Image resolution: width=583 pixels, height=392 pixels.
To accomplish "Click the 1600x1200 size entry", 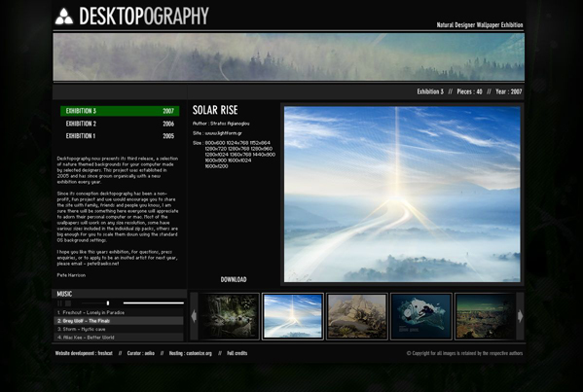I will point(216,166).
